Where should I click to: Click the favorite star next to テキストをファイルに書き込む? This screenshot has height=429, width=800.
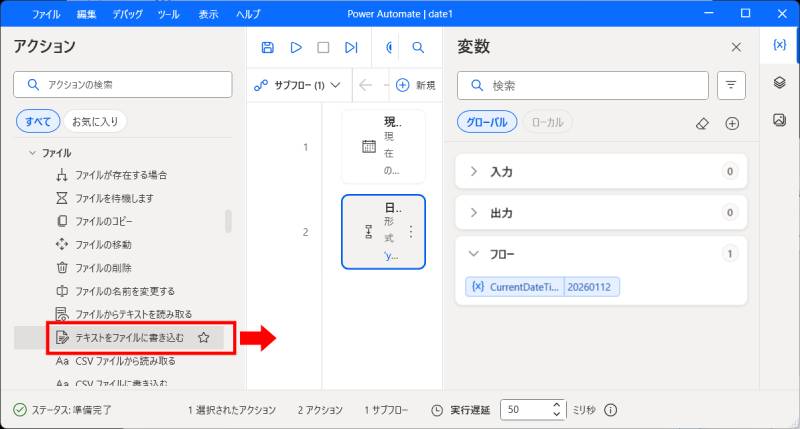point(204,337)
